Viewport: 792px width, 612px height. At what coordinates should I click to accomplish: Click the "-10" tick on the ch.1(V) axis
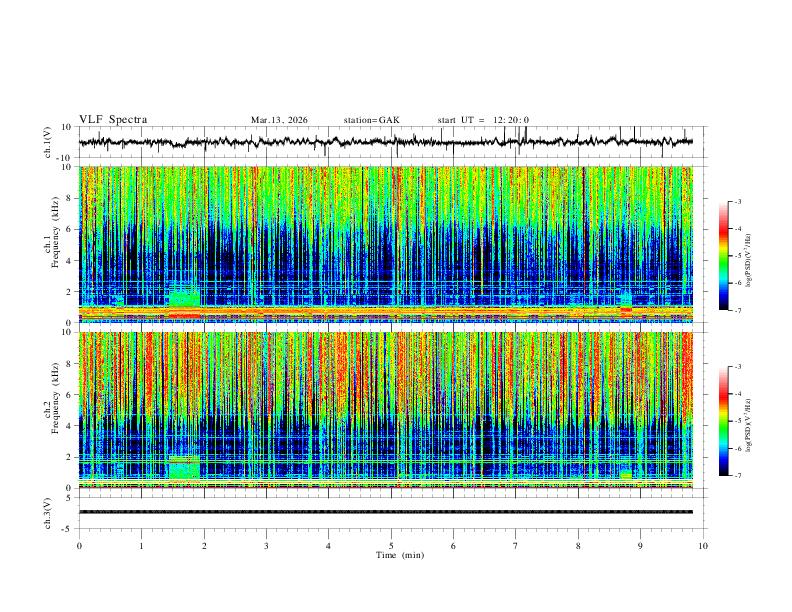[x=65, y=158]
